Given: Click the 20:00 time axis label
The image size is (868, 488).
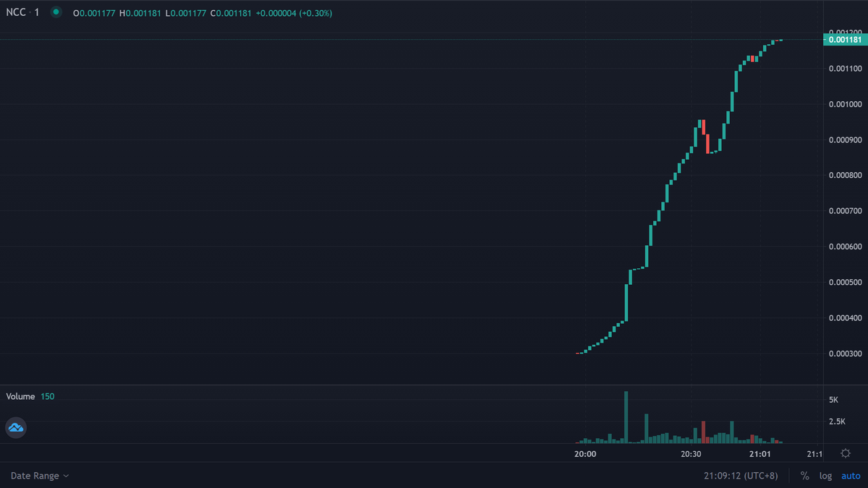Looking at the screenshot, I should [x=585, y=454].
